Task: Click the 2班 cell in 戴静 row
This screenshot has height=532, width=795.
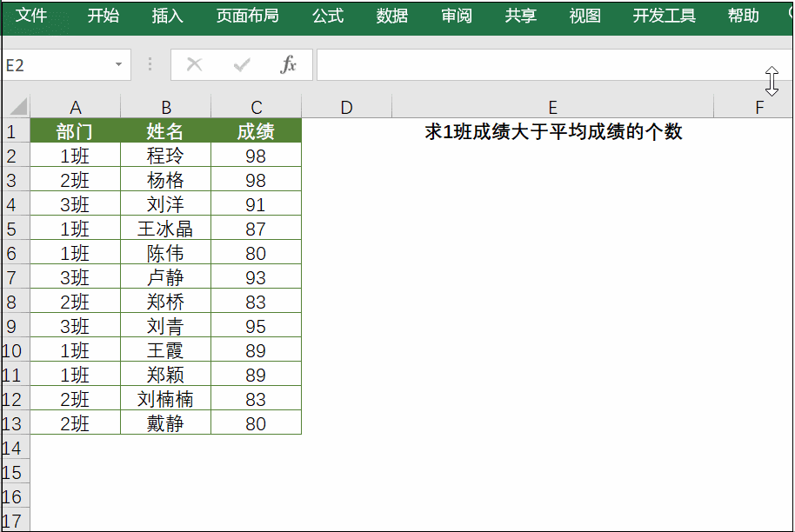Action: [75, 423]
